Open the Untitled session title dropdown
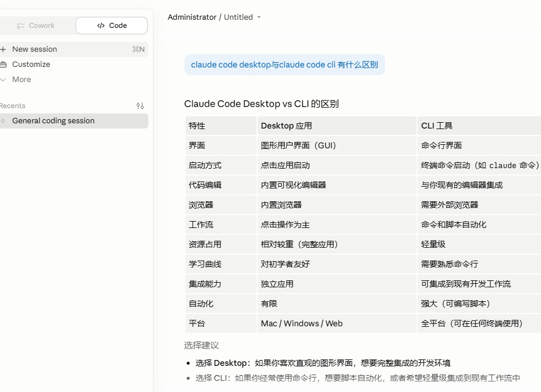This screenshot has height=392, width=541. point(242,17)
